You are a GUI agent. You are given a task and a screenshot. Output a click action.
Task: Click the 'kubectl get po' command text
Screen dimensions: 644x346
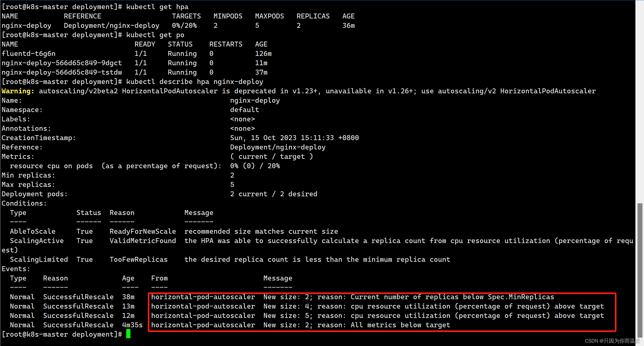tap(155, 35)
